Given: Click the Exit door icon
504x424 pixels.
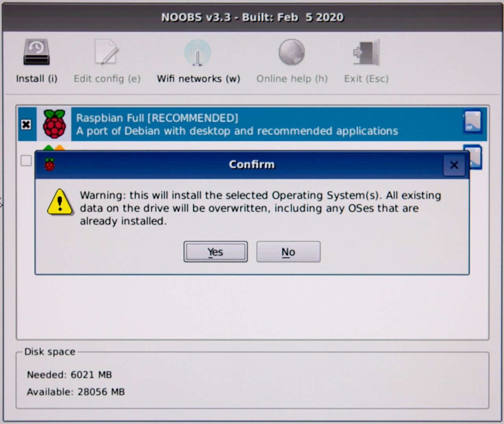Looking at the screenshot, I should click(366, 52).
